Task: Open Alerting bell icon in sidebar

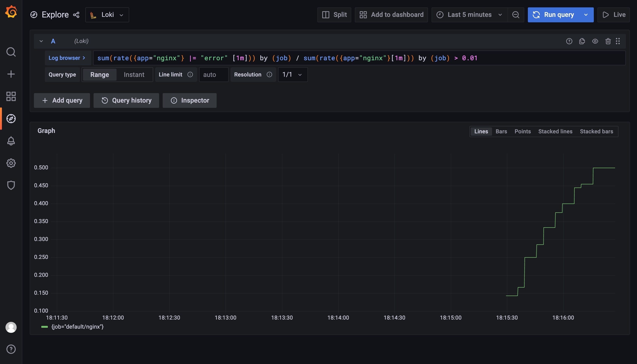Action: tap(11, 141)
